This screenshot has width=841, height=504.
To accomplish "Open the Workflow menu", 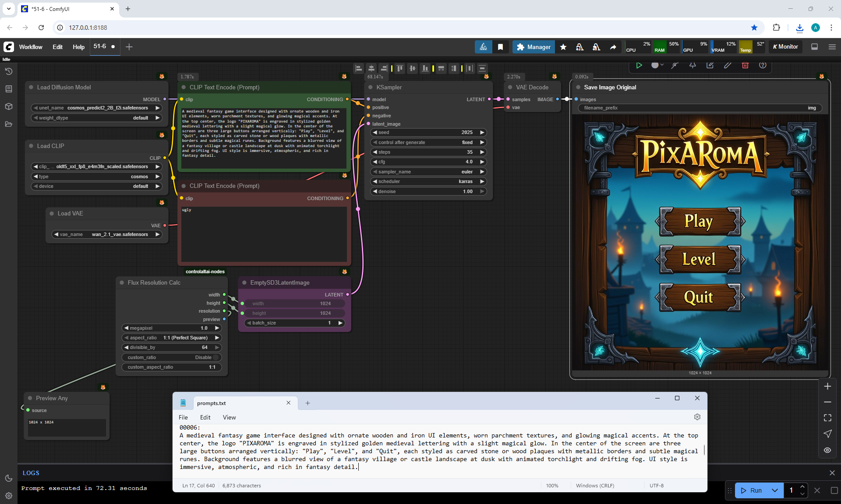I will click(31, 47).
